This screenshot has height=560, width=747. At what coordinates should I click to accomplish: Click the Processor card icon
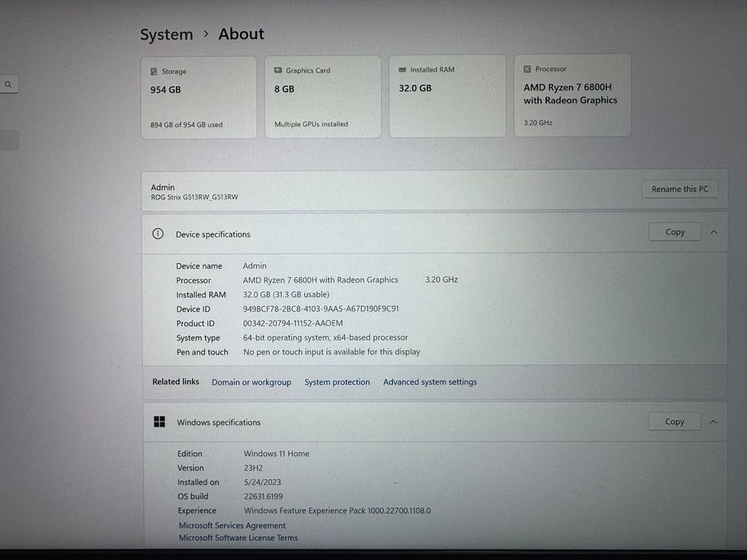click(527, 69)
